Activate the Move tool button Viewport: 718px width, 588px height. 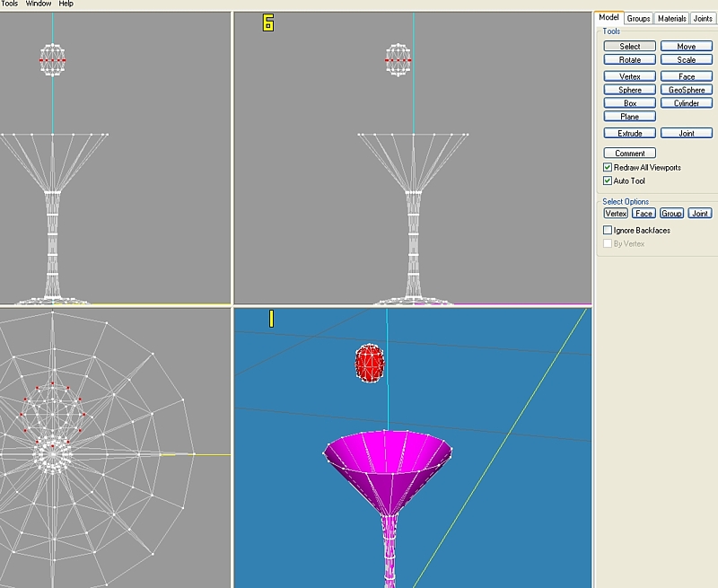pyautogui.click(x=686, y=47)
